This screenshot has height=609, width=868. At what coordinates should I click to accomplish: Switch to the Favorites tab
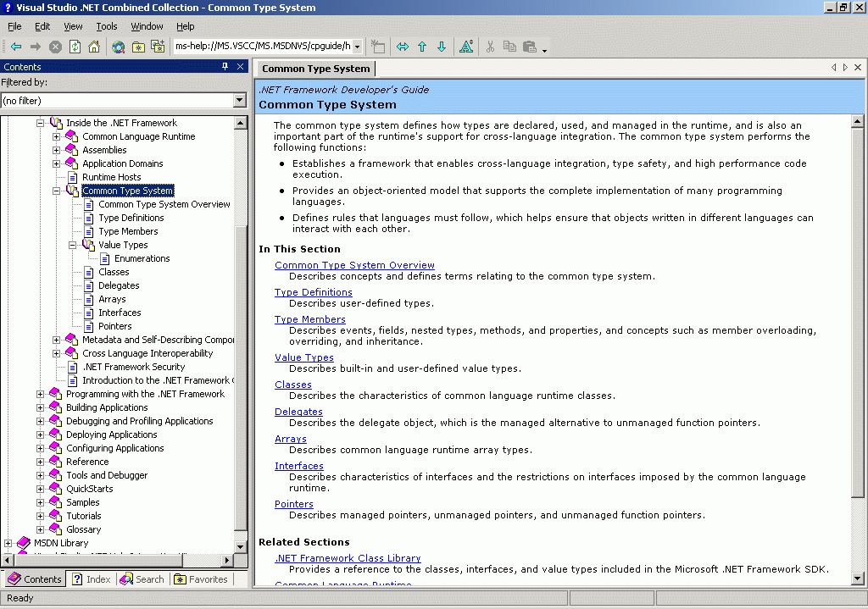tap(201, 579)
